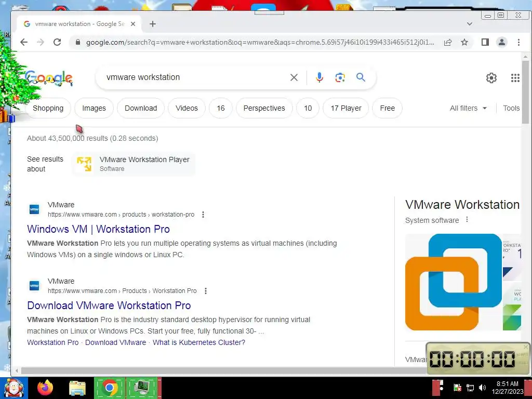Open the VMware Workstation logo image
Image resolution: width=532 pixels, height=399 pixels.
coord(453,282)
